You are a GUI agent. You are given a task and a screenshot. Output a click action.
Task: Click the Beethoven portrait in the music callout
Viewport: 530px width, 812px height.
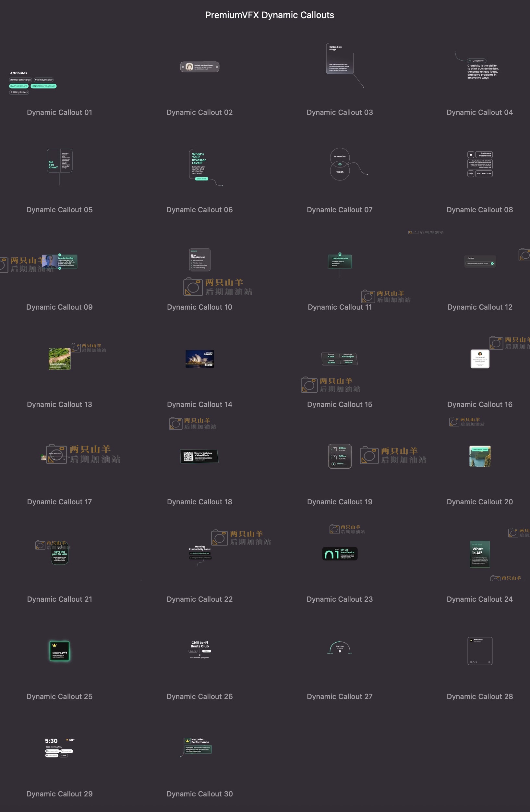(x=189, y=67)
